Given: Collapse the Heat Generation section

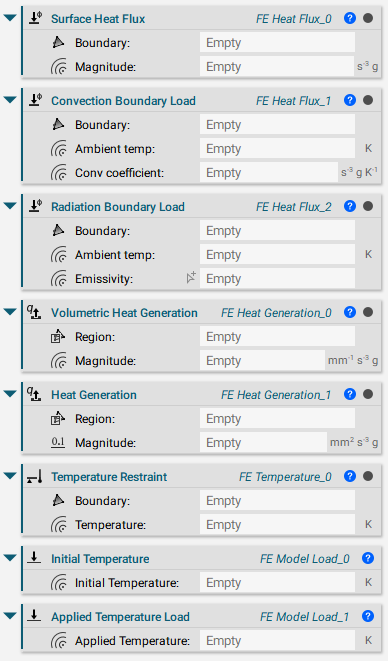Looking at the screenshot, I should [x=10, y=394].
